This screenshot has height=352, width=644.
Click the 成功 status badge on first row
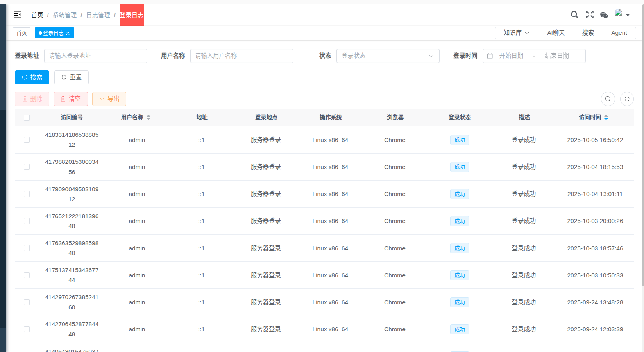click(x=460, y=140)
